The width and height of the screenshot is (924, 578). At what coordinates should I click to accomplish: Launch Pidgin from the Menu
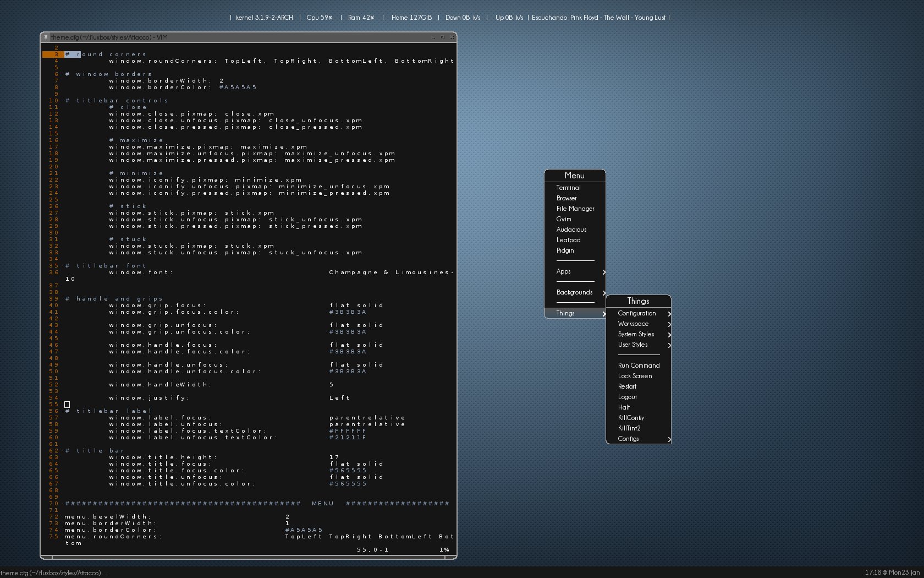575,250
